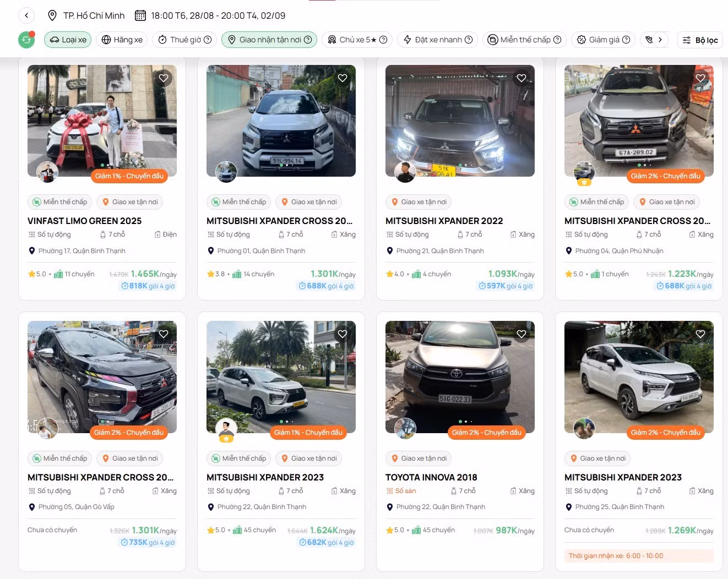Click the 818K gói 4 giờ price
Image resolution: width=728 pixels, height=579 pixels.
[x=148, y=286]
